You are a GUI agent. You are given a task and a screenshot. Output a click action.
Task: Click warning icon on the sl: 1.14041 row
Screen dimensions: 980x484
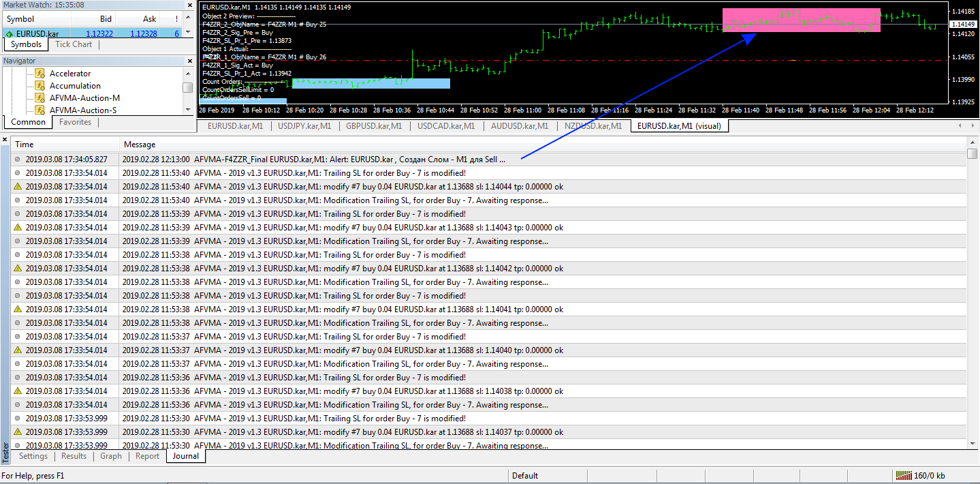click(18, 309)
